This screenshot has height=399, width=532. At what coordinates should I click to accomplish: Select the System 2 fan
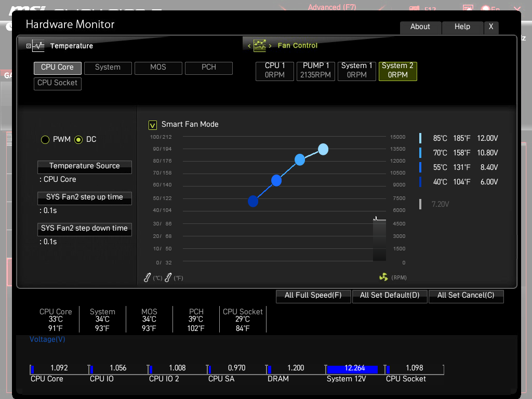[397, 71]
